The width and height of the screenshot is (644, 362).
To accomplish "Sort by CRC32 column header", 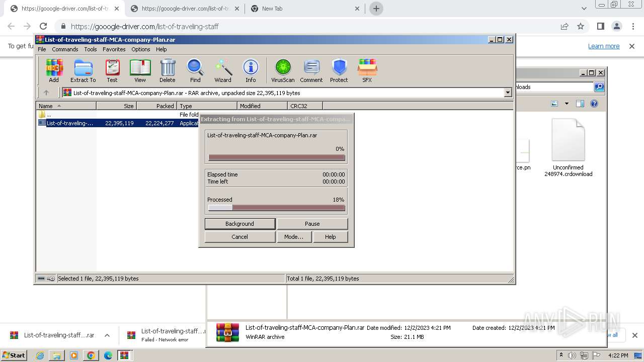I will tap(305, 106).
